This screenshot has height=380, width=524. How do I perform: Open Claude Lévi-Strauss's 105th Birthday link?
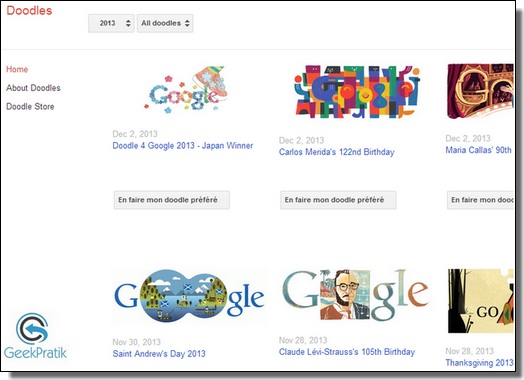pyautogui.click(x=347, y=352)
